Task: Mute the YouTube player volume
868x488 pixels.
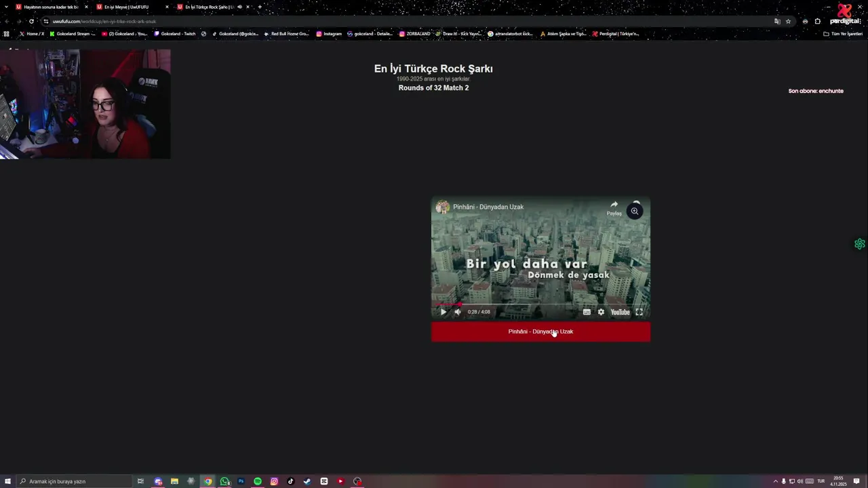Action: 457,312
